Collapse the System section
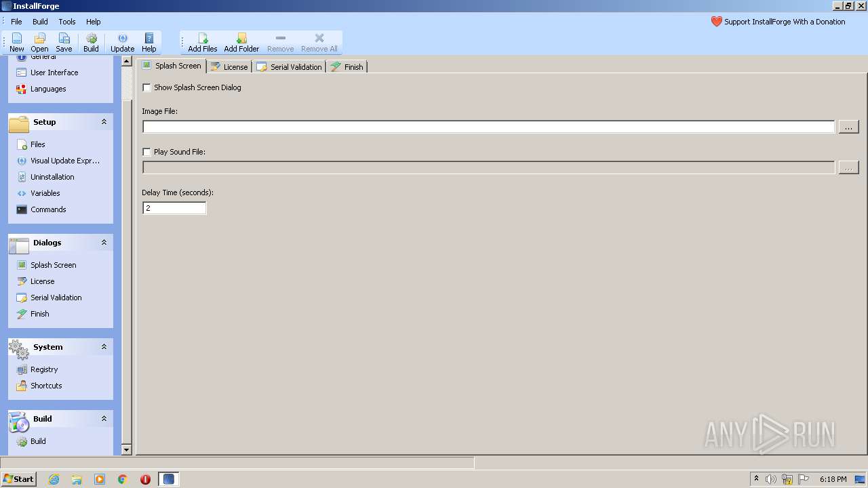The width and height of the screenshot is (868, 488). pyautogui.click(x=104, y=347)
